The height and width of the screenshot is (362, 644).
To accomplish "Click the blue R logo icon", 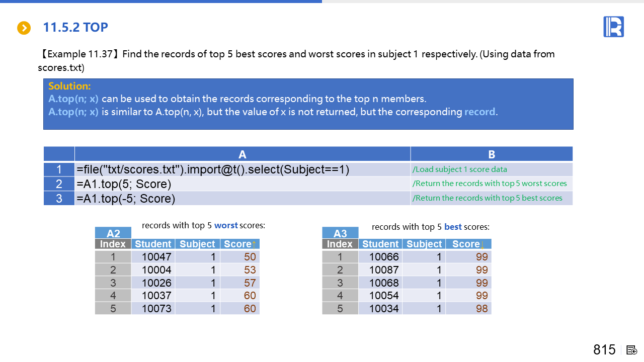I will point(613,27).
